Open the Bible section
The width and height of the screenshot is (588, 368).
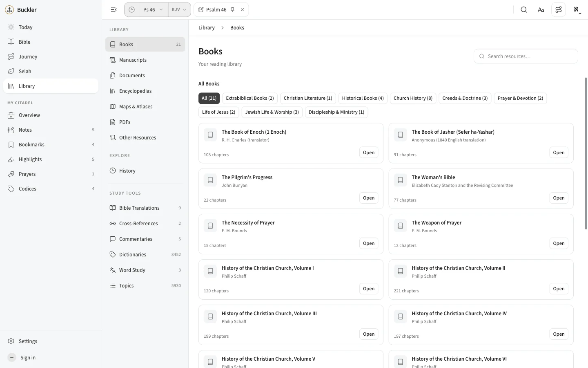click(x=51, y=42)
